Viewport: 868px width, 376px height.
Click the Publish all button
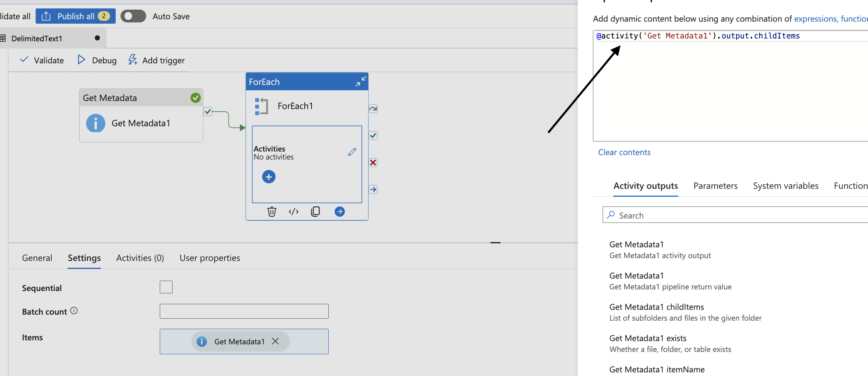(x=75, y=16)
